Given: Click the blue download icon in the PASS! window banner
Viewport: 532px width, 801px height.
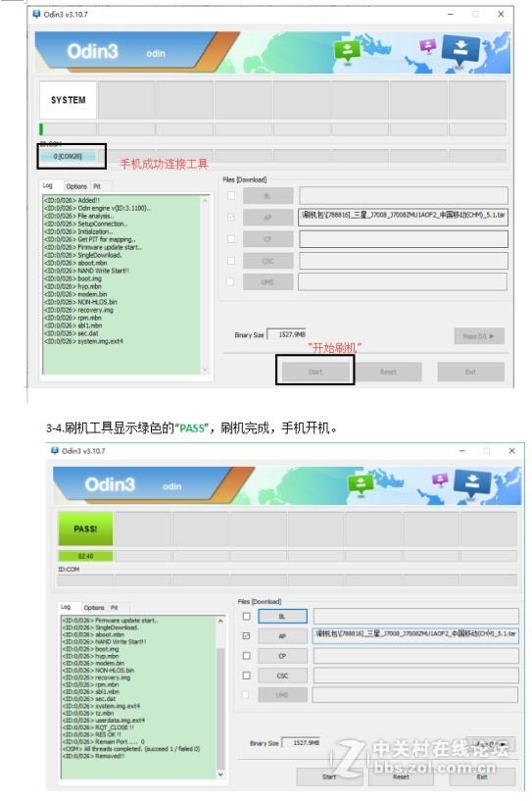Looking at the screenshot, I should point(472,483).
